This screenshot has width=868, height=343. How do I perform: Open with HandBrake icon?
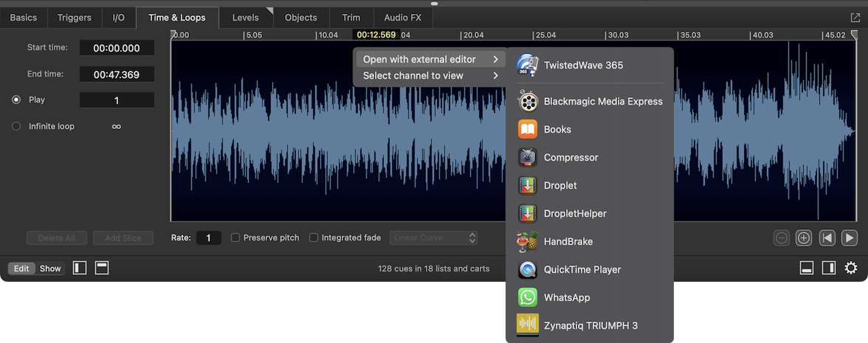528,241
